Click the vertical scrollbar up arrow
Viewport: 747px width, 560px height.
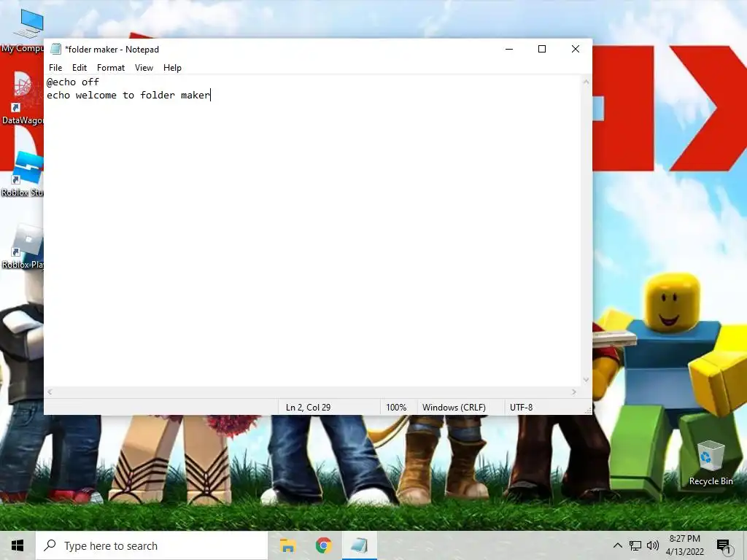click(x=586, y=82)
